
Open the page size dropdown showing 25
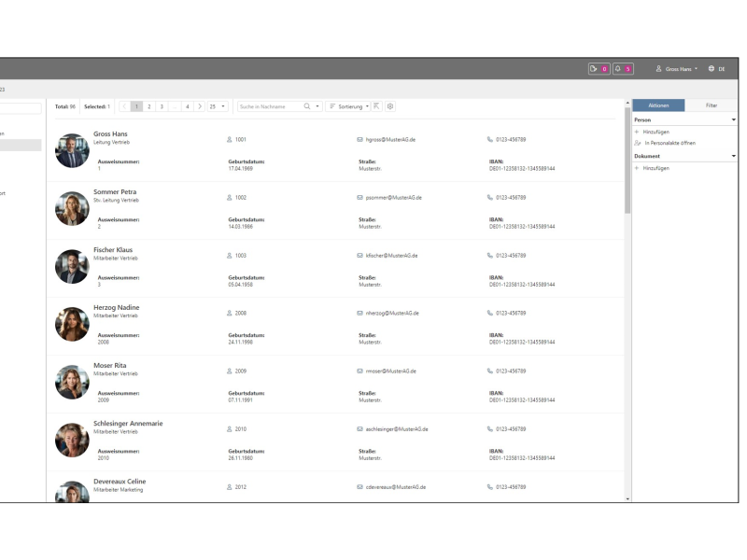coord(217,106)
